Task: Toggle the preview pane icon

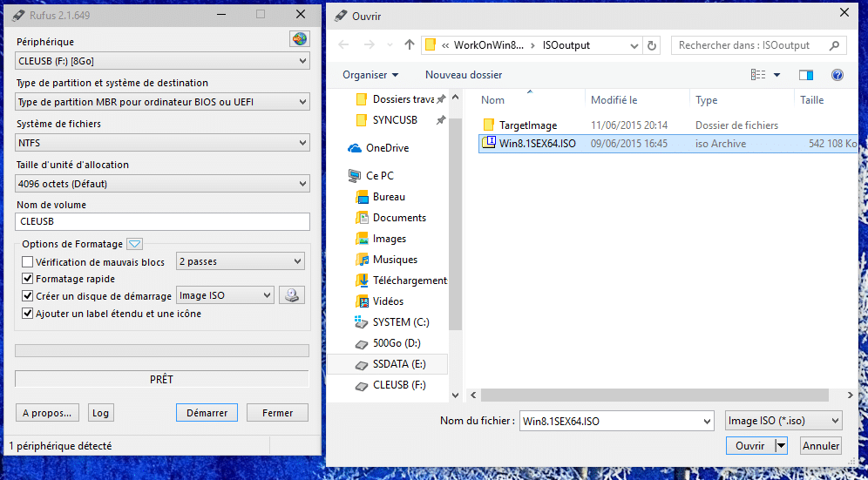Action: (x=806, y=75)
